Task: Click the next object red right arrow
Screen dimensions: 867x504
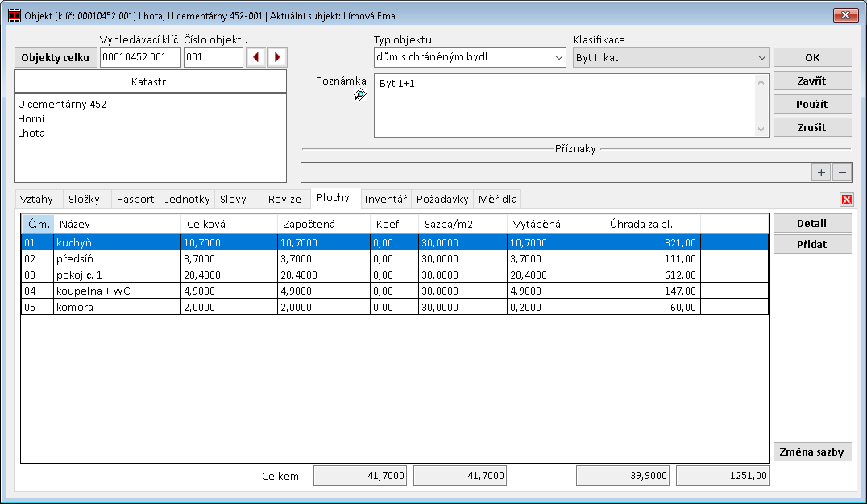Action: 277,57
